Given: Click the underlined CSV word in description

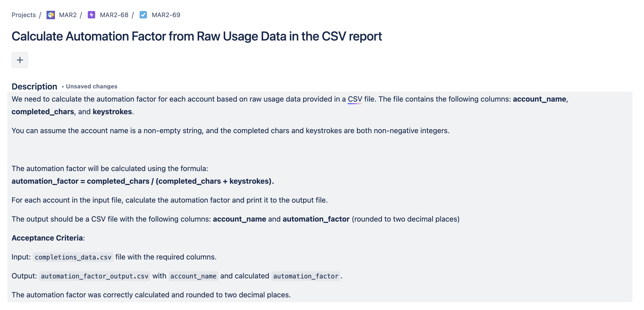Looking at the screenshot, I should point(355,99).
